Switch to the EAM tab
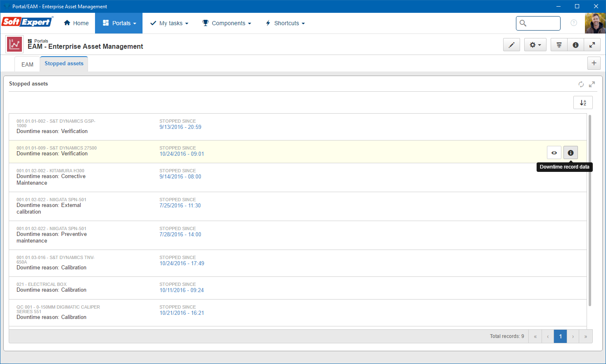 coord(27,64)
